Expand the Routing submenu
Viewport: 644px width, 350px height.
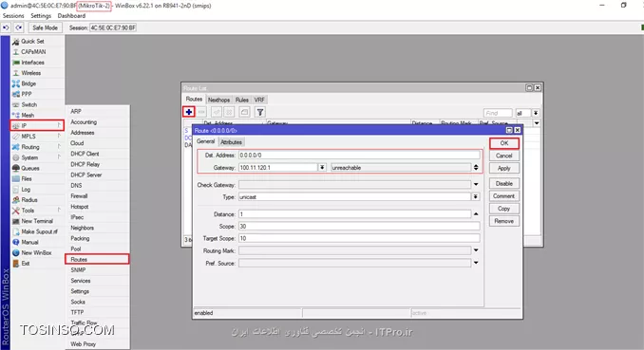(x=37, y=147)
